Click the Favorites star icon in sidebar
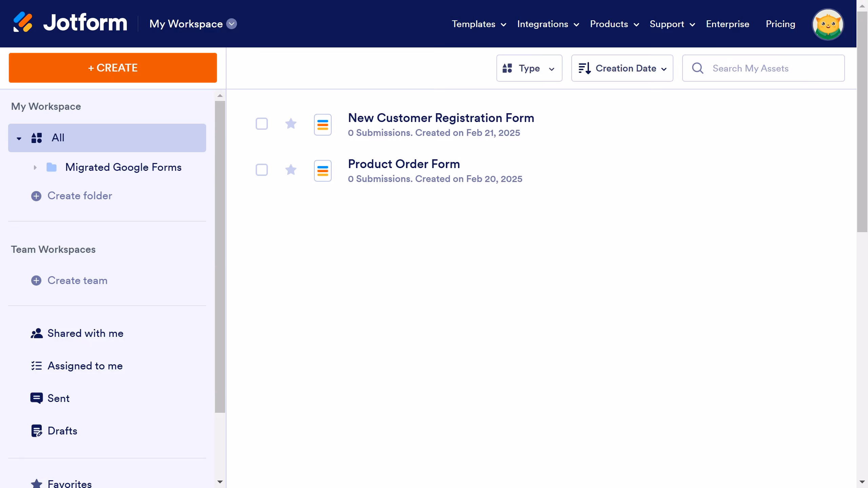The image size is (868, 488). (37, 484)
